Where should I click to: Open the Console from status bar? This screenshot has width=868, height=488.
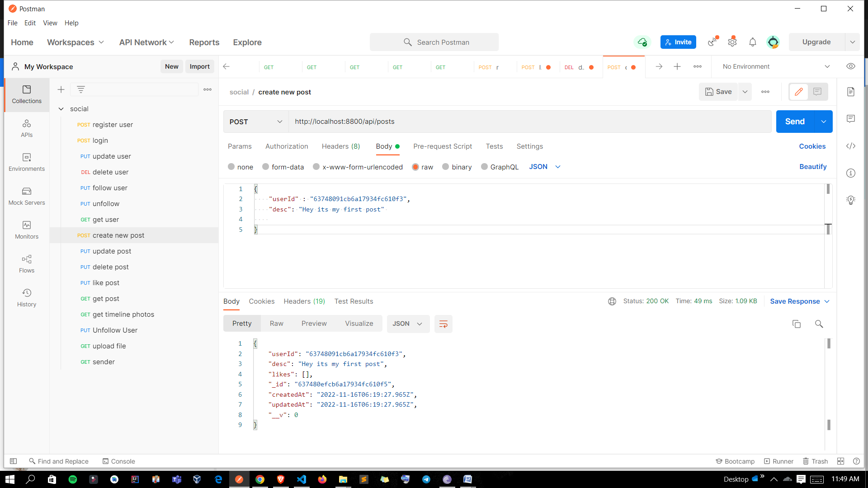118,461
